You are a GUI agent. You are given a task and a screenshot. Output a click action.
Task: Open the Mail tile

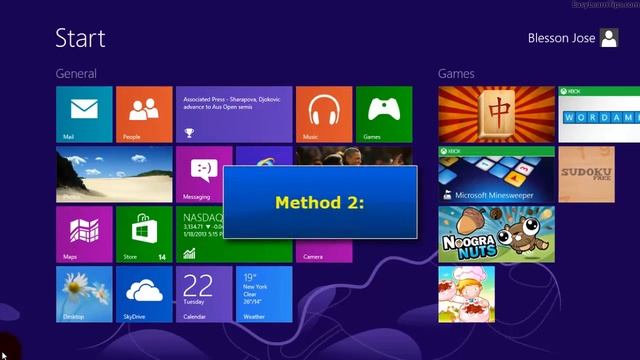(x=84, y=114)
